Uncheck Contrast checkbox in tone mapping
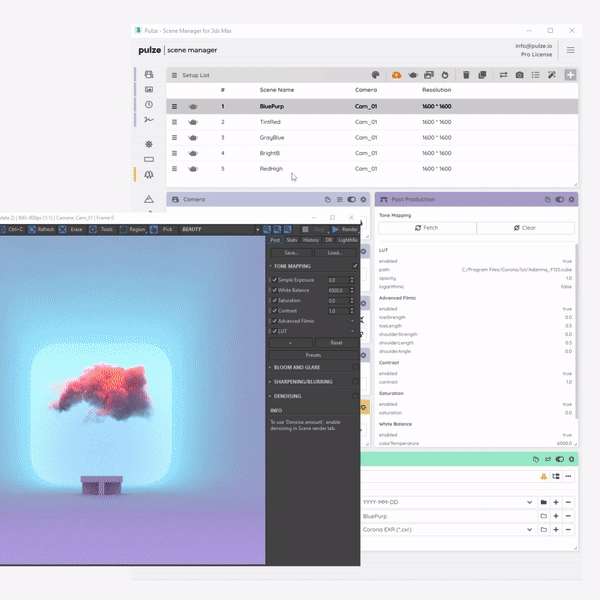Viewport: 600px width, 600px height. [x=274, y=311]
